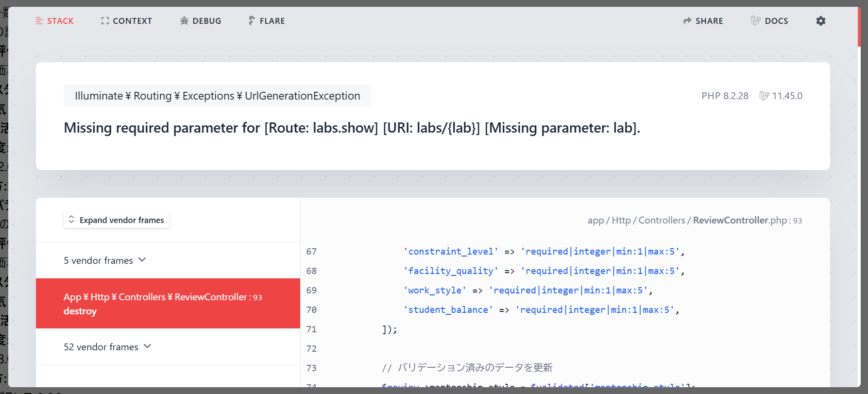Viewport: 868px width, 394px height.
Task: Click the Share arrow icon
Action: [x=687, y=21]
